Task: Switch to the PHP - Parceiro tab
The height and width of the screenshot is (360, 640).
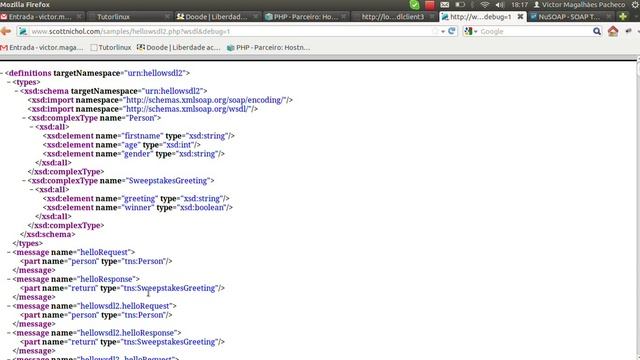Action: (306, 17)
